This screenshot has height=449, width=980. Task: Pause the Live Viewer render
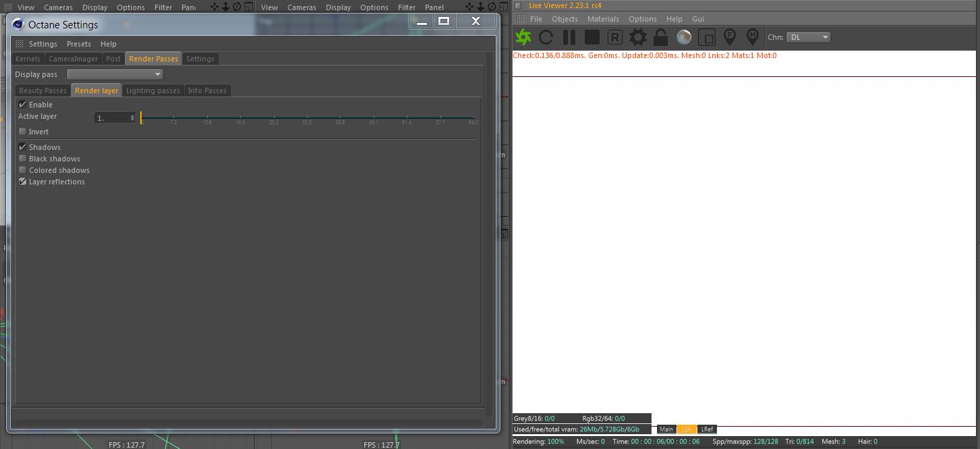click(569, 37)
